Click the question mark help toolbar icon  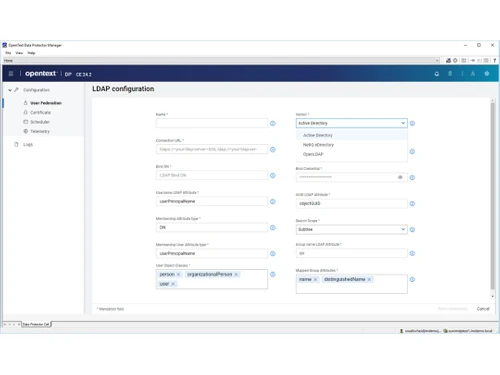(494, 60)
